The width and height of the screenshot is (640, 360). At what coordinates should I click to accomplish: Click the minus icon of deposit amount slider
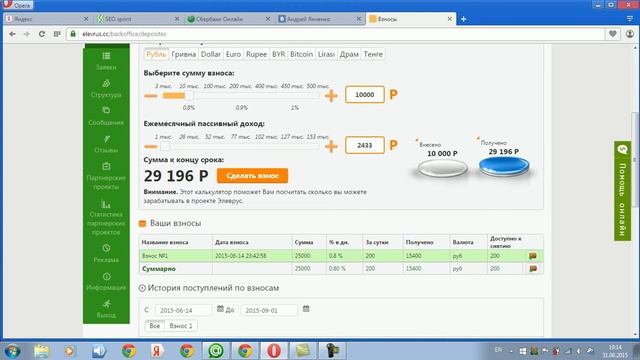pos(151,96)
